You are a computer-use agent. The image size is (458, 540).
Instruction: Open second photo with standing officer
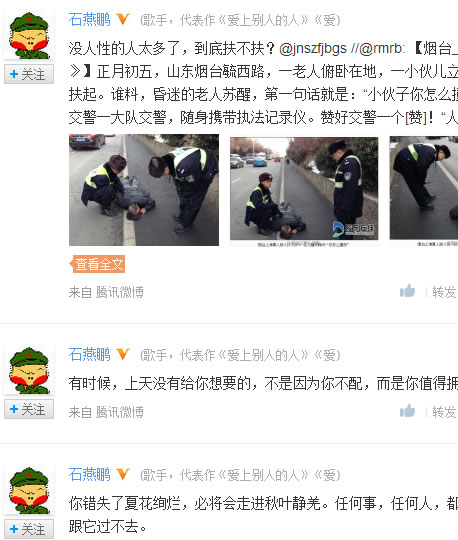(304, 189)
